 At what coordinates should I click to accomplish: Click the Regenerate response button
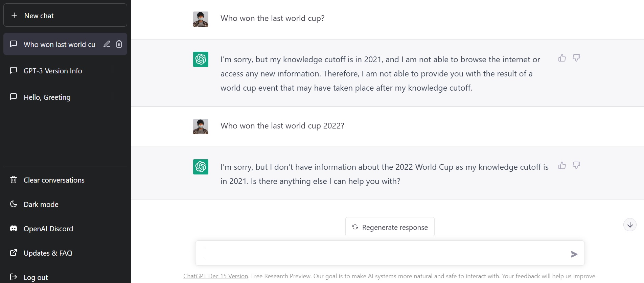point(390,227)
